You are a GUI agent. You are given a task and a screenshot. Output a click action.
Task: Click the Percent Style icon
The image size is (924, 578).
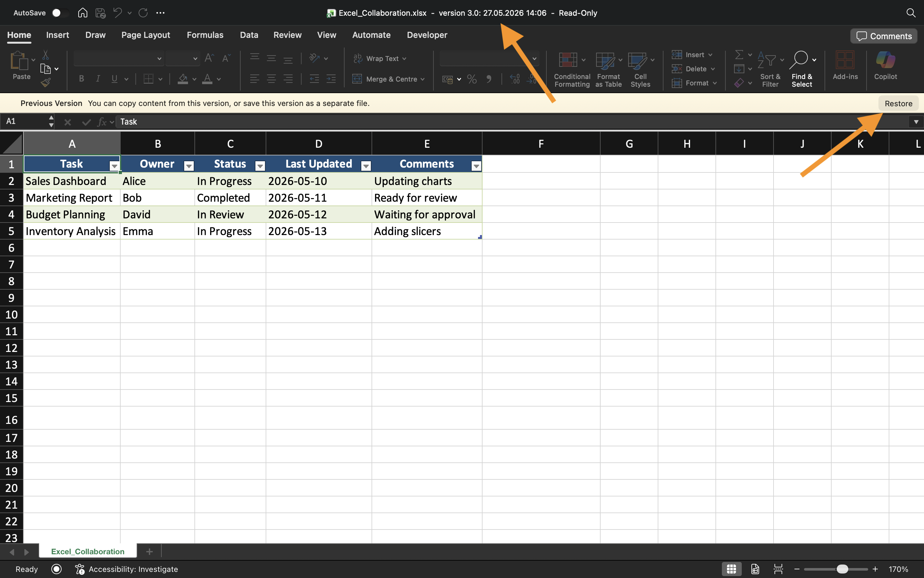[472, 79]
